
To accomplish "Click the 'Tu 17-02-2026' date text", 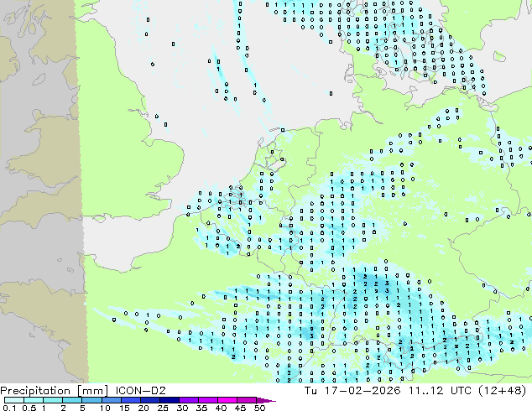I will click(352, 391).
